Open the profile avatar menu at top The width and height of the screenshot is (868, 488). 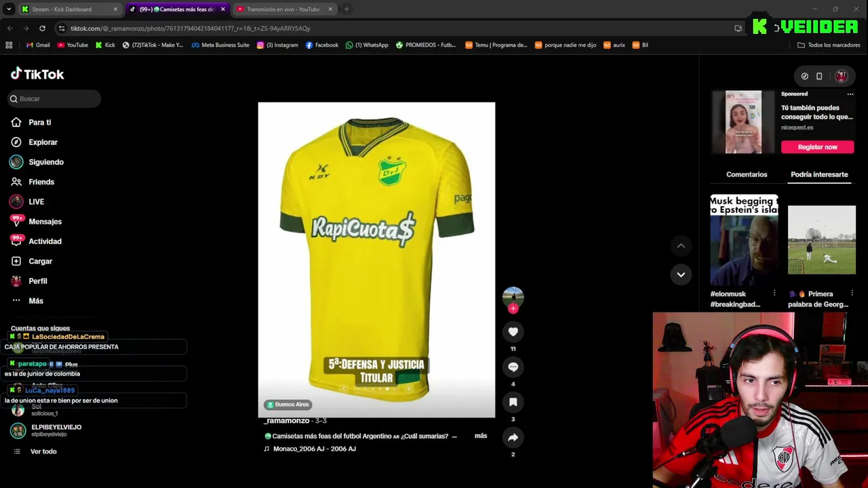click(x=841, y=76)
